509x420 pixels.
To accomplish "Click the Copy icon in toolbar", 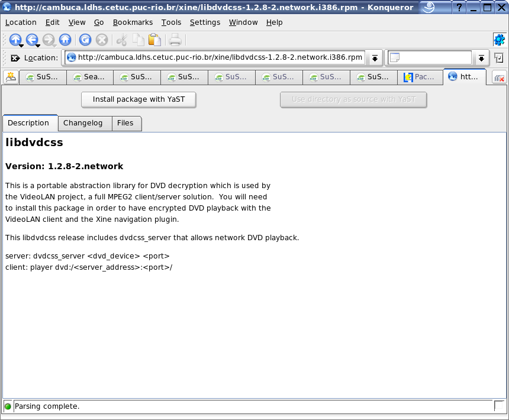I will coord(138,40).
